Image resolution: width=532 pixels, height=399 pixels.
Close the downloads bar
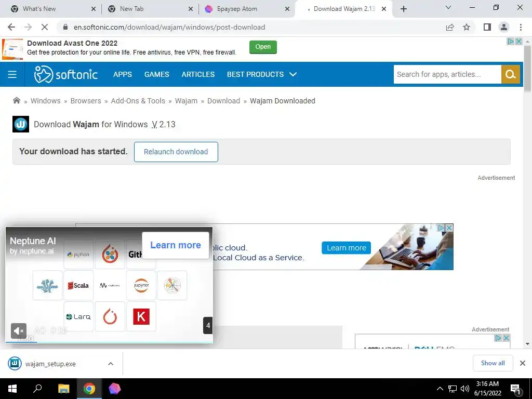tap(523, 363)
